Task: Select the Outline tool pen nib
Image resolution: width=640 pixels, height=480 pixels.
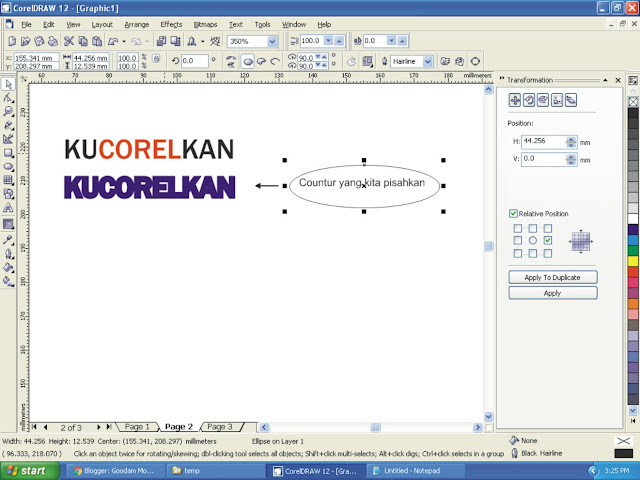Action: (8, 254)
